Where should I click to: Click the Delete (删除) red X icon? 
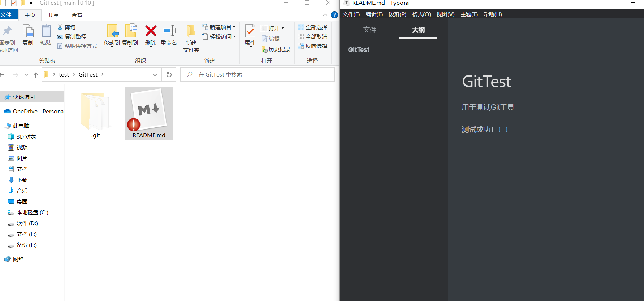point(151,31)
